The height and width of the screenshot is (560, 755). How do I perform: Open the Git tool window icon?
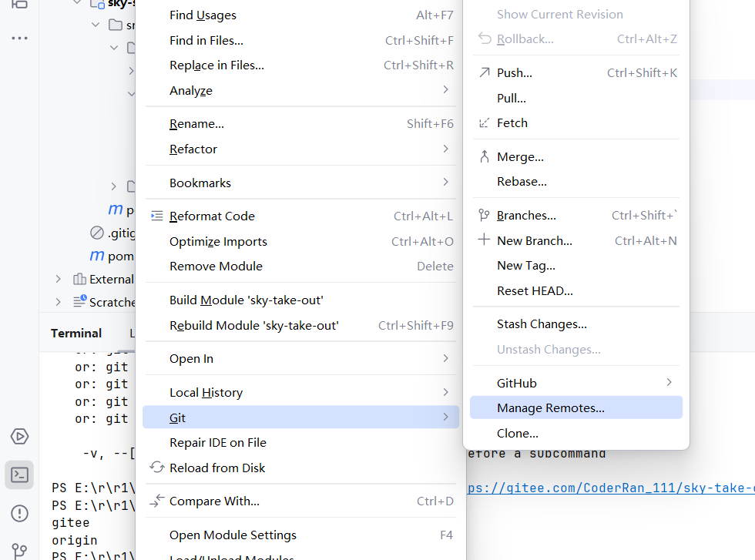tap(19, 550)
